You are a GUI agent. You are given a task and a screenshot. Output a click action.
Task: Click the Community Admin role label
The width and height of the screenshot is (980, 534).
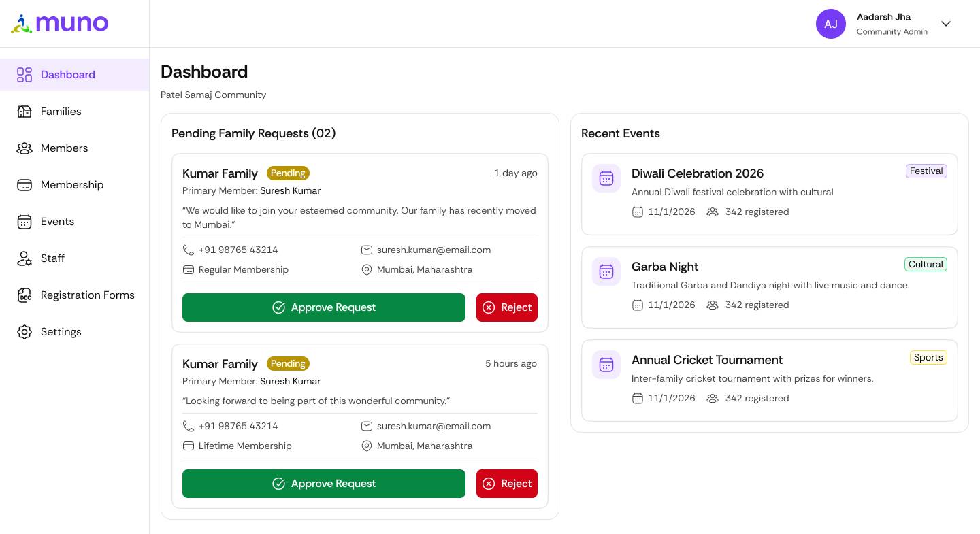click(892, 32)
